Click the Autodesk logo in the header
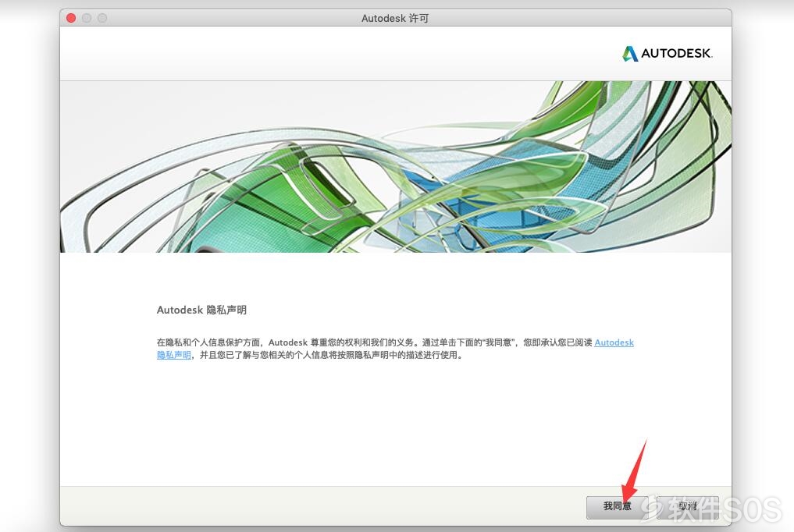Viewport: 794px width, 532px height. coord(667,54)
